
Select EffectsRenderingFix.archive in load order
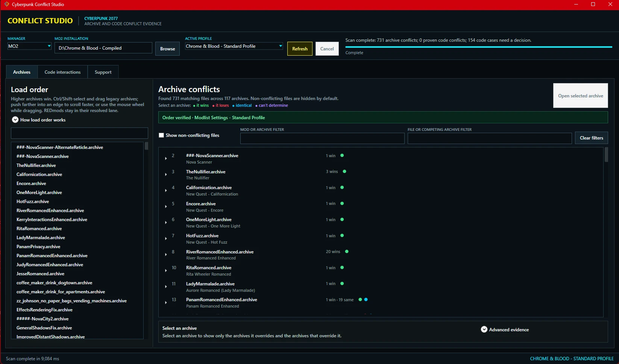(77, 310)
